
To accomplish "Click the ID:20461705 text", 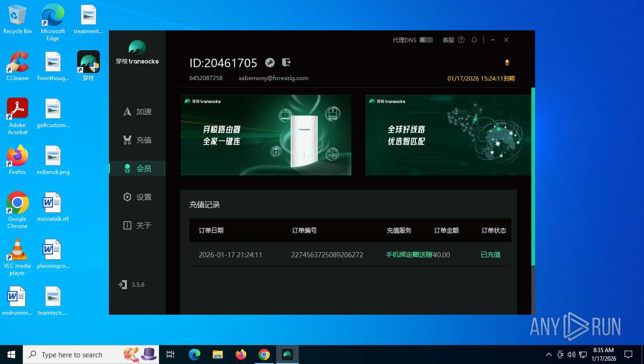I will [x=223, y=63].
